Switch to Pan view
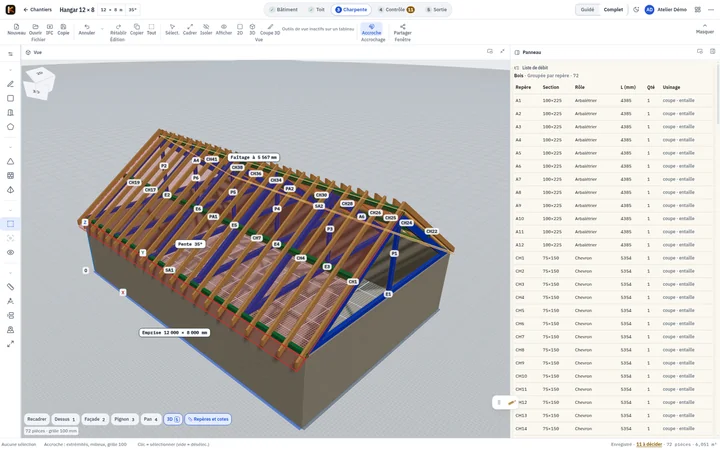The width and height of the screenshot is (720, 450). click(x=151, y=419)
